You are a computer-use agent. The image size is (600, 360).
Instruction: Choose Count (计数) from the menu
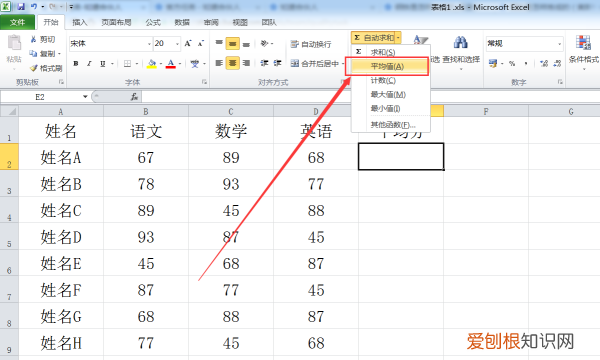click(x=391, y=80)
